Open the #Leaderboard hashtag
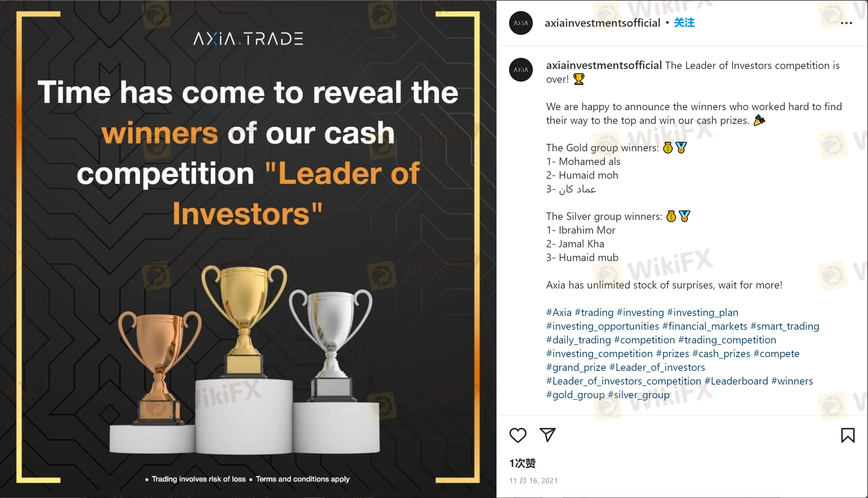868x498 pixels. pyautogui.click(x=736, y=381)
